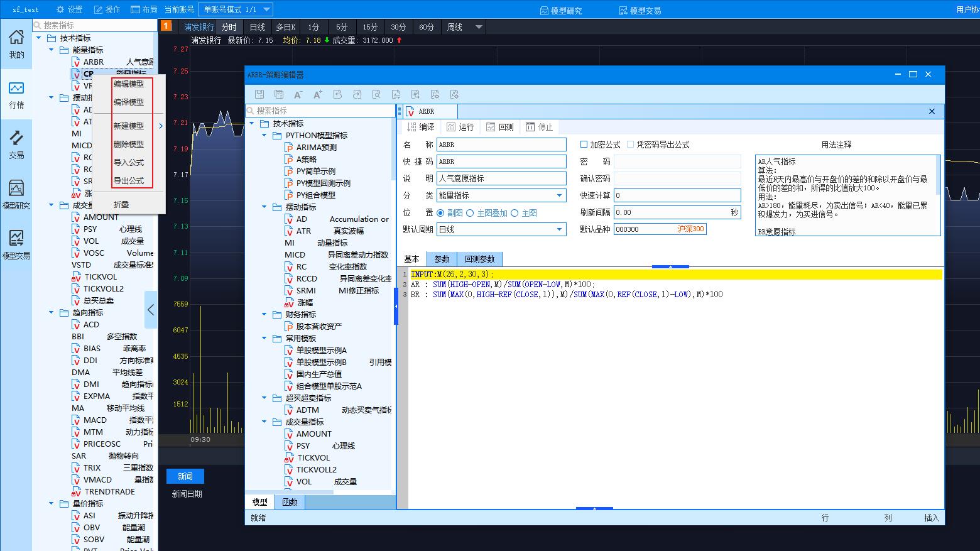Click the find (magnifier document) toolbar icon
Screen dimensions: 980x551
pos(376,94)
